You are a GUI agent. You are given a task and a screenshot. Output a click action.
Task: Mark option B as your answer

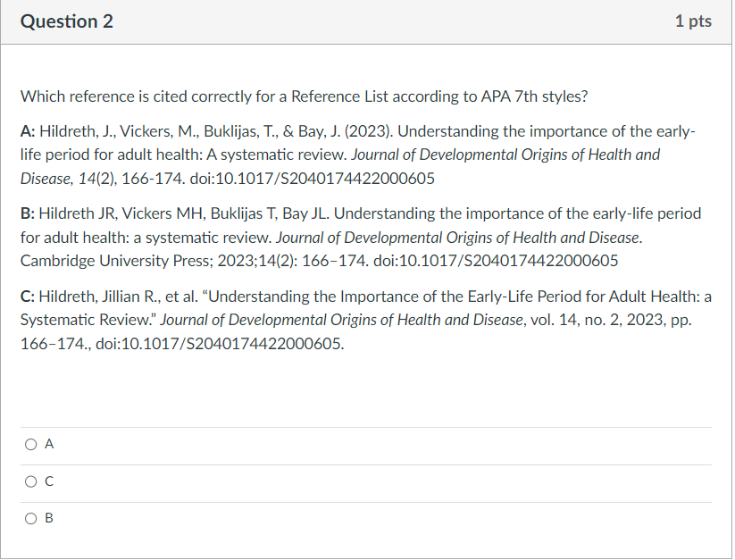pyautogui.click(x=30, y=518)
